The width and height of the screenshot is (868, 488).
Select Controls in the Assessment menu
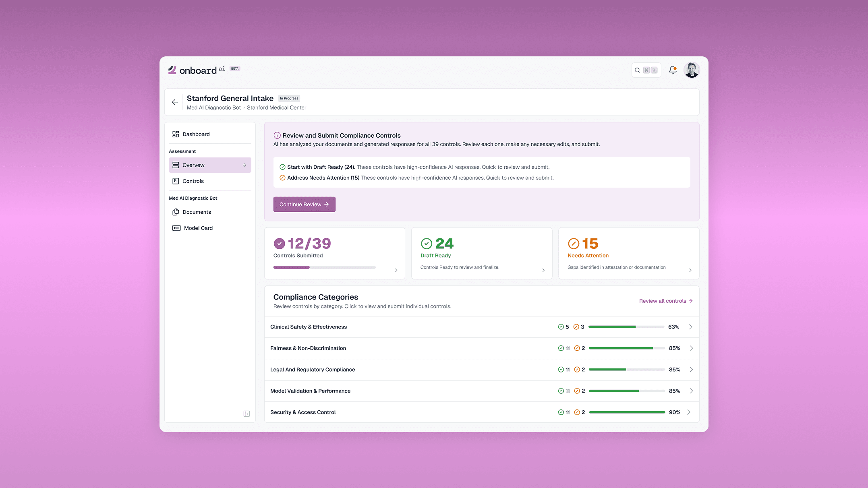[193, 181]
